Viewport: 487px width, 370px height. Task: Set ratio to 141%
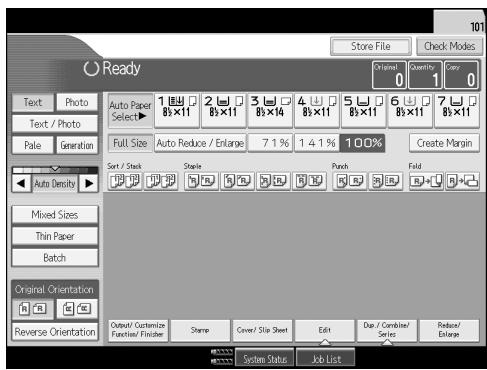pos(317,143)
